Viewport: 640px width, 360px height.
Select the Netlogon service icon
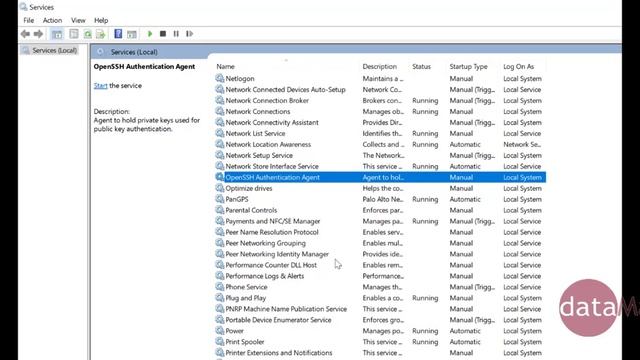coord(220,78)
